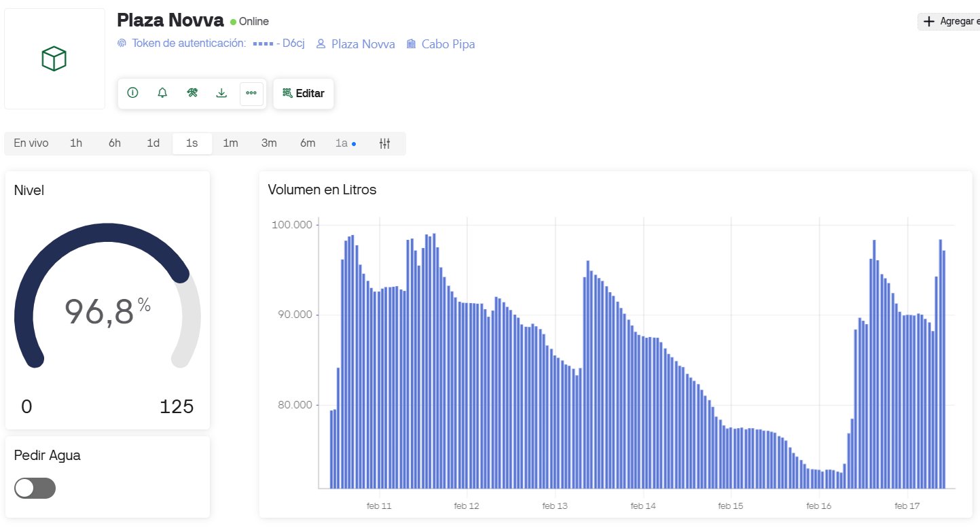This screenshot has width=980, height=530.
Task: Click the green cube device image
Action: (x=54, y=59)
